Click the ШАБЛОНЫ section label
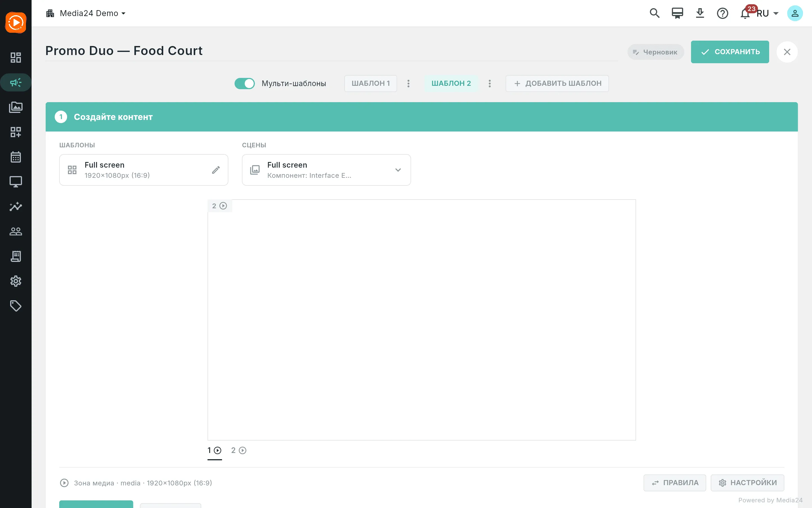The width and height of the screenshot is (812, 508). pyautogui.click(x=77, y=145)
